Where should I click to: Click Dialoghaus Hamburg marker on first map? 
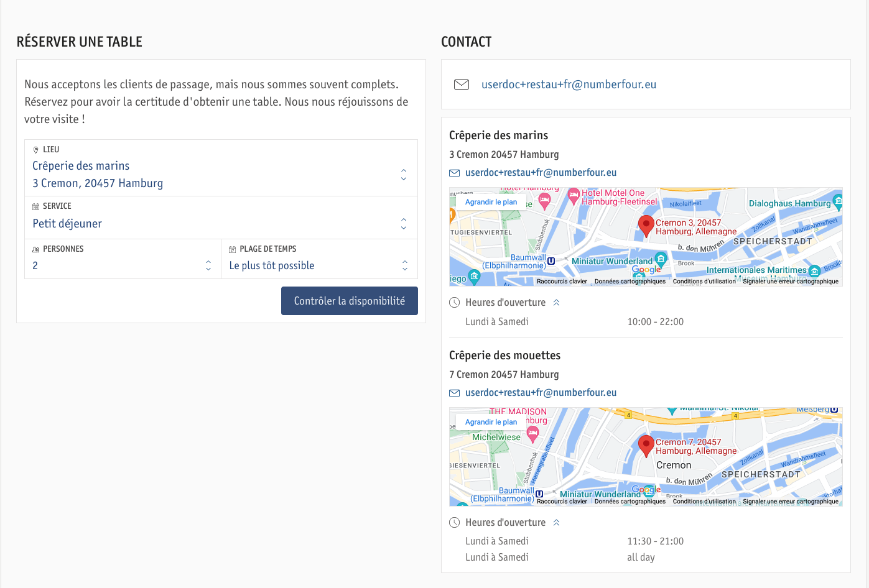tap(838, 201)
